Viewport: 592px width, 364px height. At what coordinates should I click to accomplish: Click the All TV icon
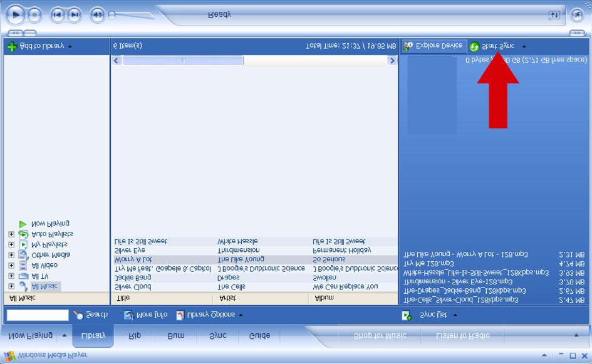pos(23,276)
